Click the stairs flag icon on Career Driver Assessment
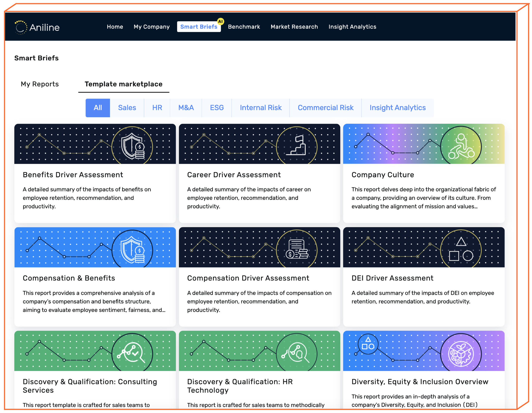Screen dimensions: 532x413 tap(296, 146)
